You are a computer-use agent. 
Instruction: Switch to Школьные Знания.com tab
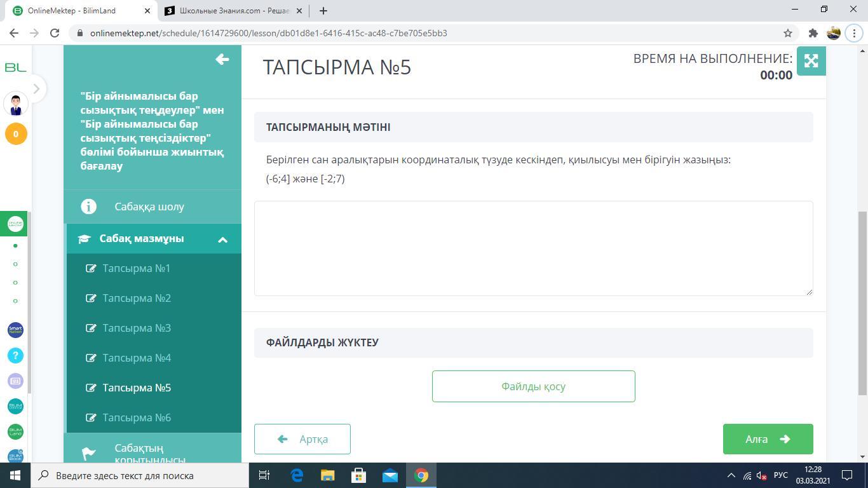pos(234,11)
